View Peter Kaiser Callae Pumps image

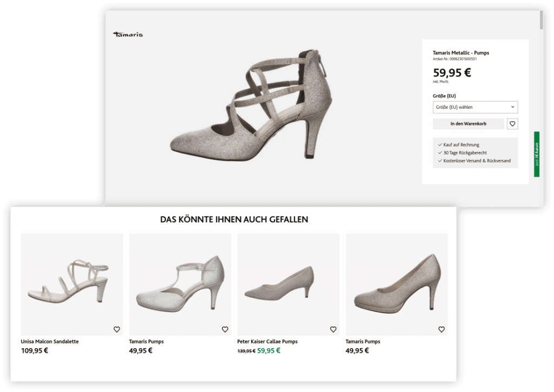[x=288, y=284]
